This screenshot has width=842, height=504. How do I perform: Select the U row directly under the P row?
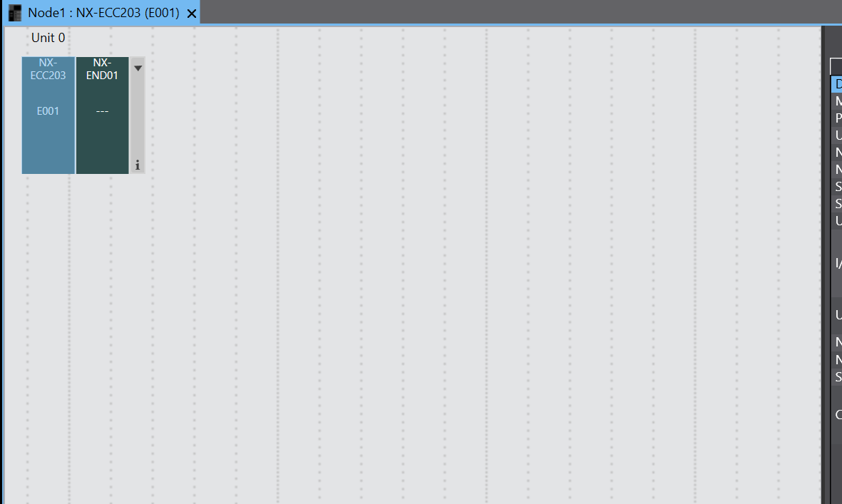pos(836,135)
